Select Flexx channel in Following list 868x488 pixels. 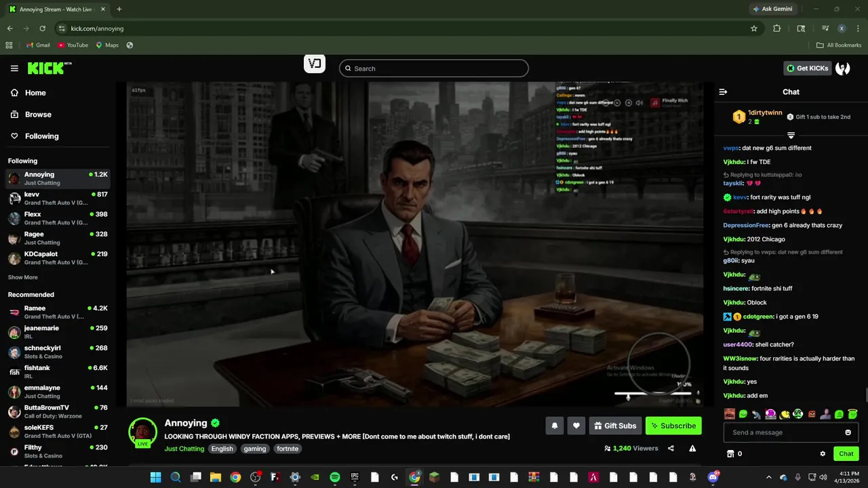pos(58,218)
